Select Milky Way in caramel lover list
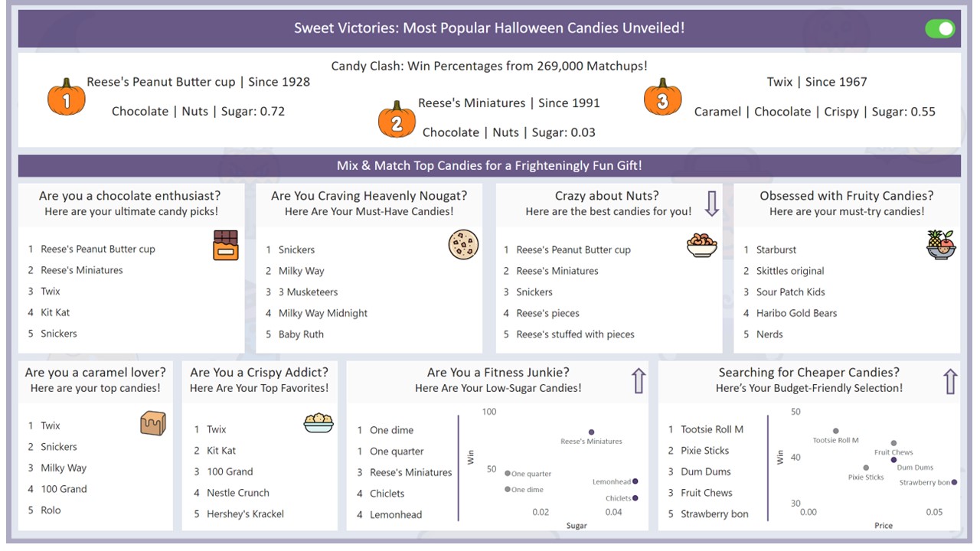 [64, 468]
